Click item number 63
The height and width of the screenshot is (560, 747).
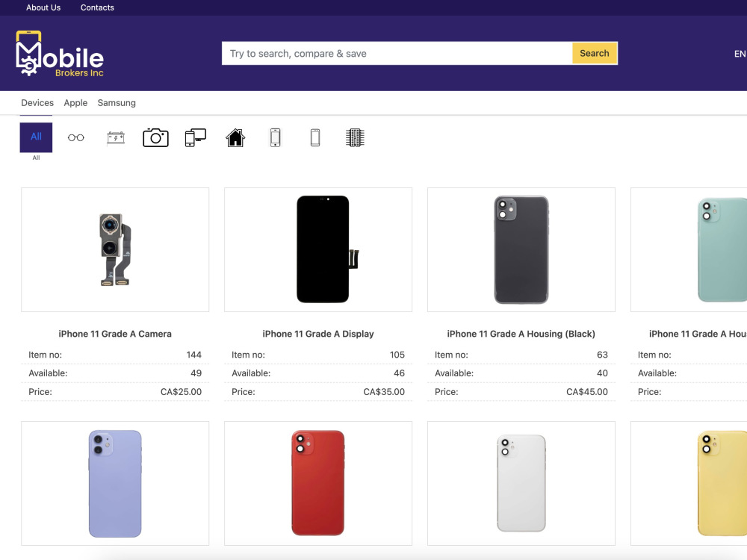coord(602,355)
